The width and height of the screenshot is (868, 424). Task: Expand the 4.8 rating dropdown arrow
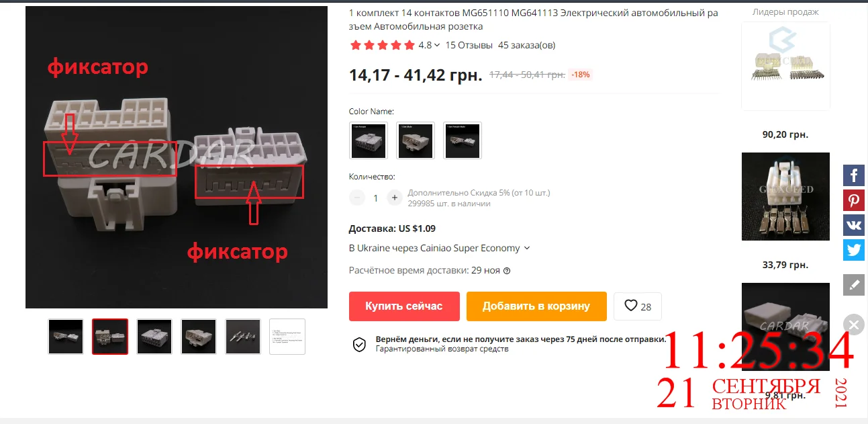(437, 45)
